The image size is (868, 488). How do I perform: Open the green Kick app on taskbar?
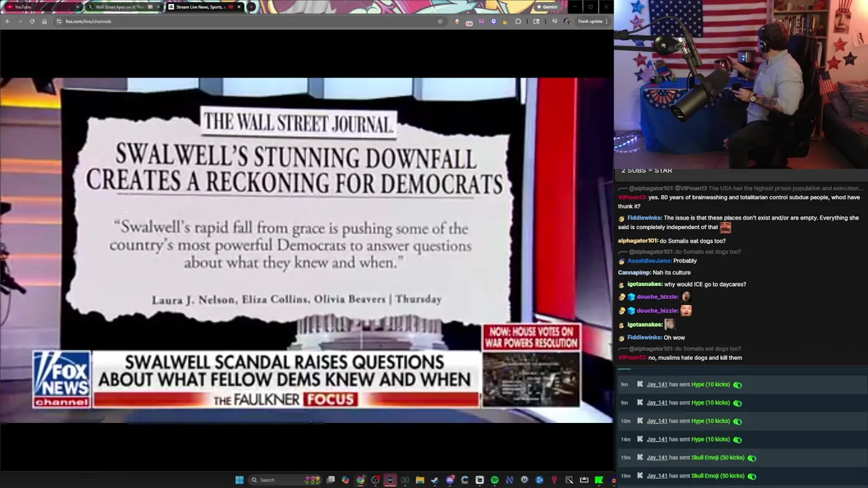(599, 480)
